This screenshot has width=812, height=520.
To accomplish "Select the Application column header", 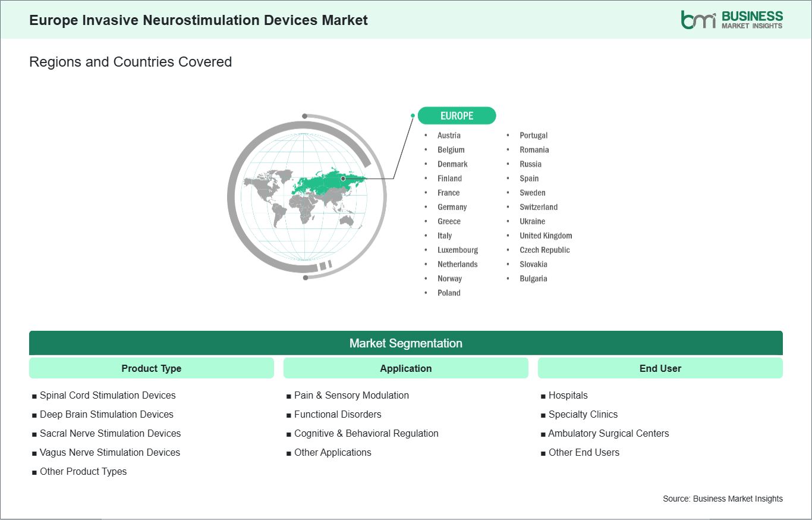I will click(x=406, y=368).
